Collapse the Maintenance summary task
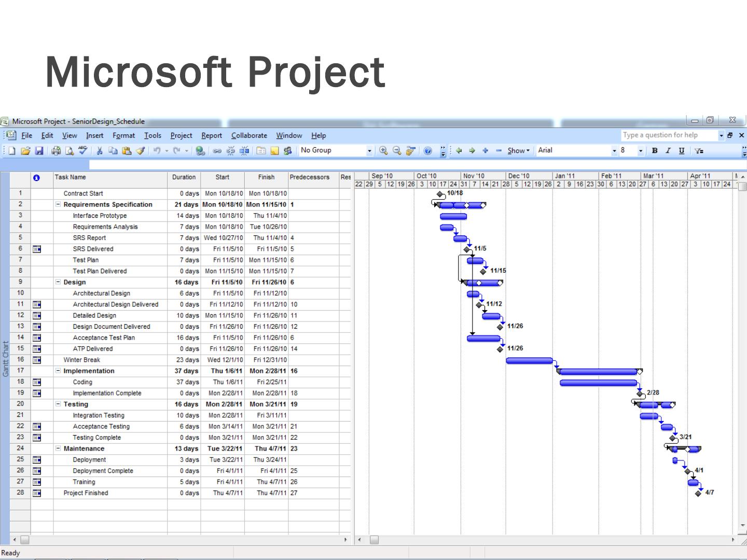 pos(58,449)
